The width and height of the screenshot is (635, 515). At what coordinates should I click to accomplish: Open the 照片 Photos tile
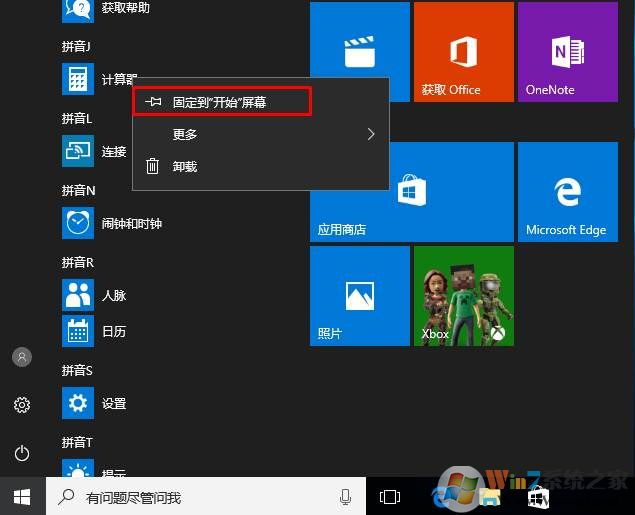360,296
